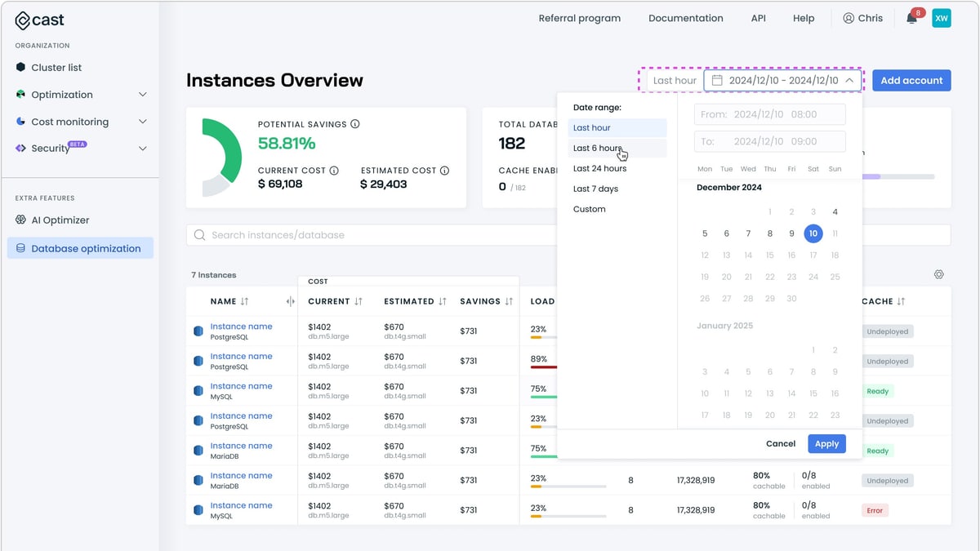Open Cluster list in sidebar
This screenshot has width=980, height=551.
(x=56, y=68)
